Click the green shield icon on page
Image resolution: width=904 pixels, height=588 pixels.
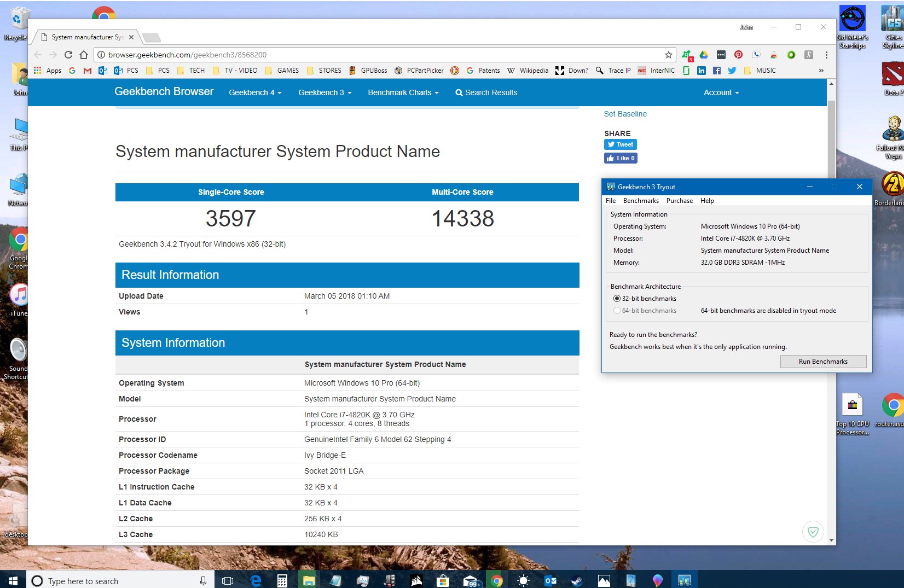813,532
